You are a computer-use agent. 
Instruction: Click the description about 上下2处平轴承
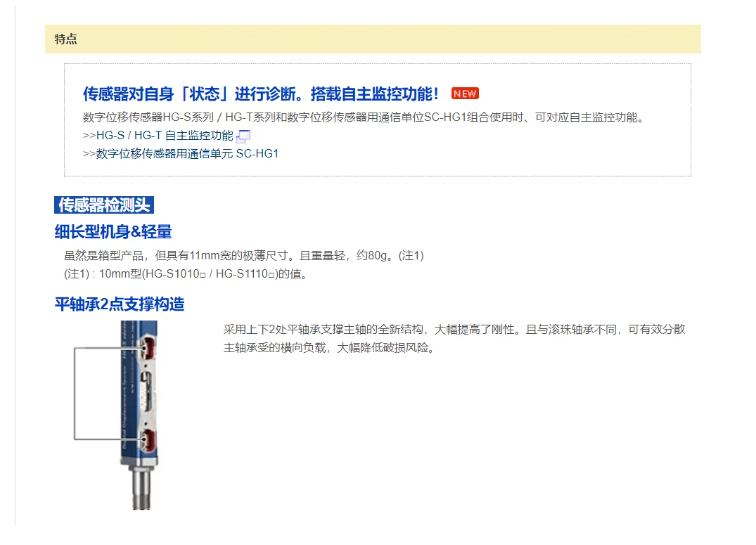coord(454,339)
